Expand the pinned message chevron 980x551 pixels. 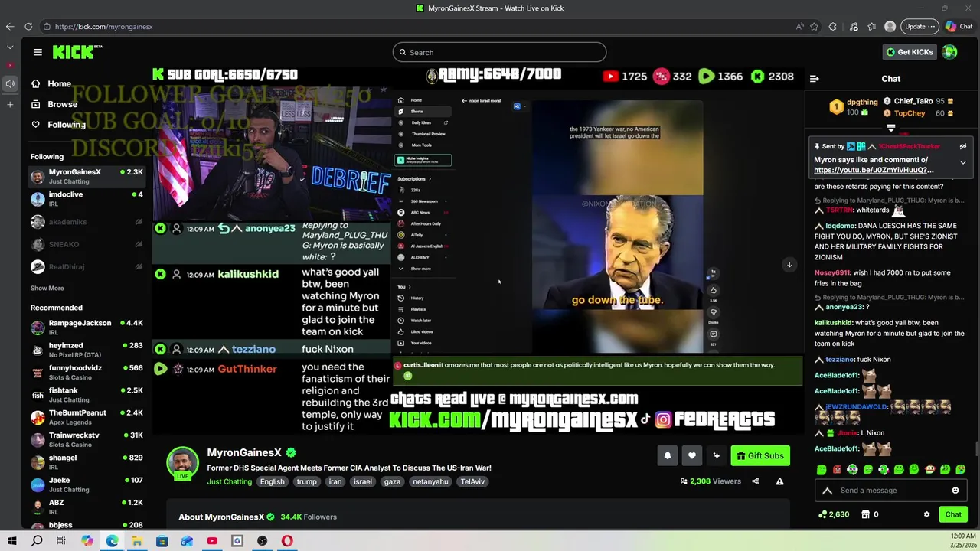pyautogui.click(x=963, y=162)
